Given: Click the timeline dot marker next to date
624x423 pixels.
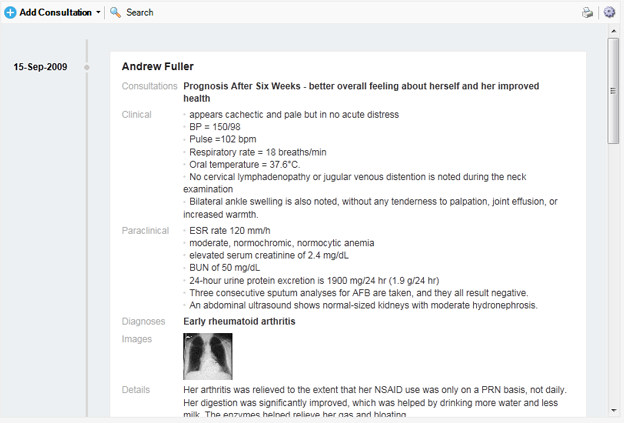Looking at the screenshot, I should point(87,67).
